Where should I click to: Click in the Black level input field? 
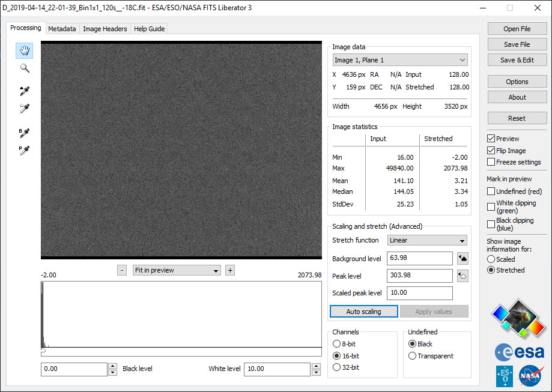[x=74, y=369]
